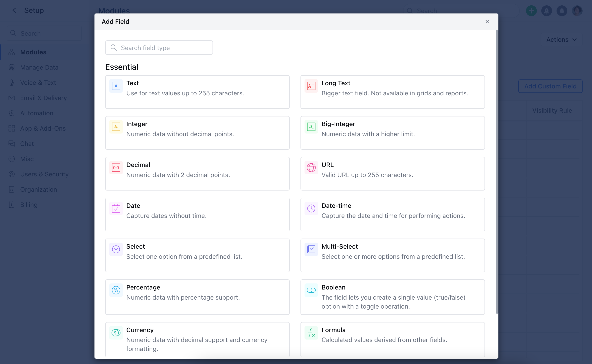
Task: Click the green plus icon in header
Action: click(x=531, y=11)
